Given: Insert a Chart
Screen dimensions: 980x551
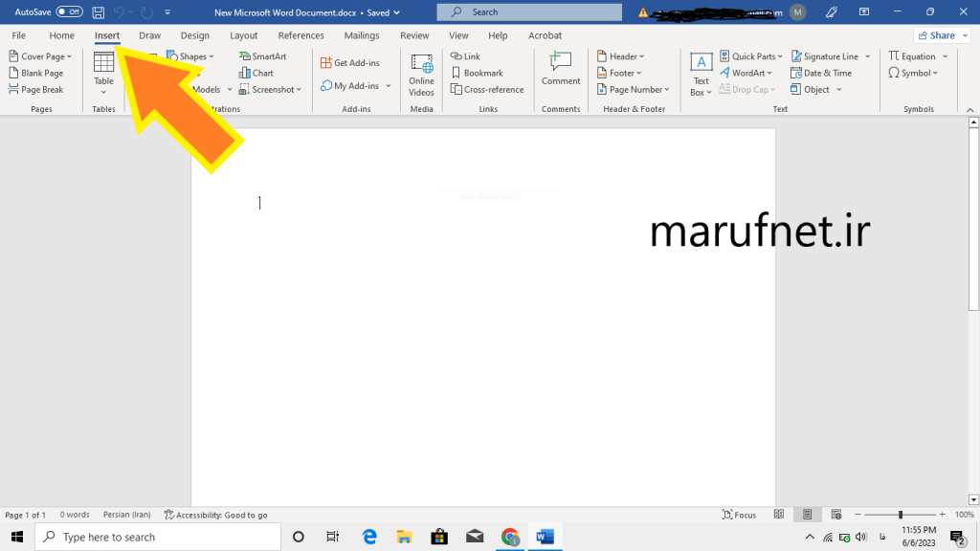Looking at the screenshot, I should pos(256,73).
